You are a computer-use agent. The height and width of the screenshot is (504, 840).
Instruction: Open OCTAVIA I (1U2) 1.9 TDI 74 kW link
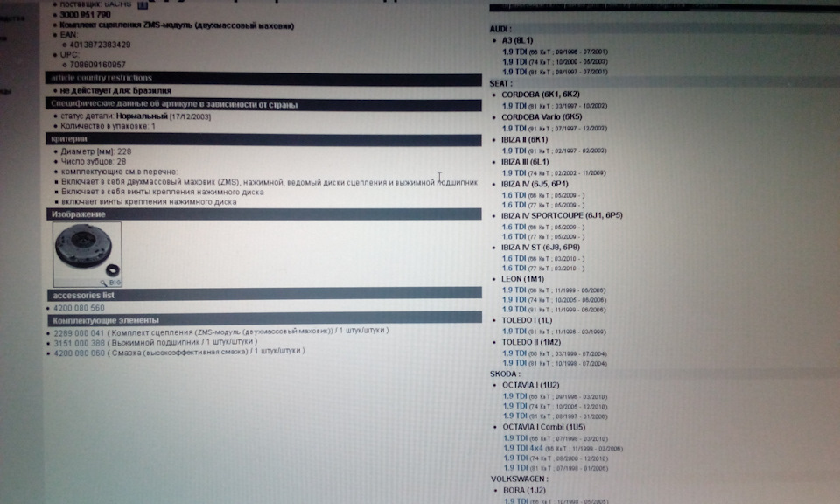pos(514,407)
